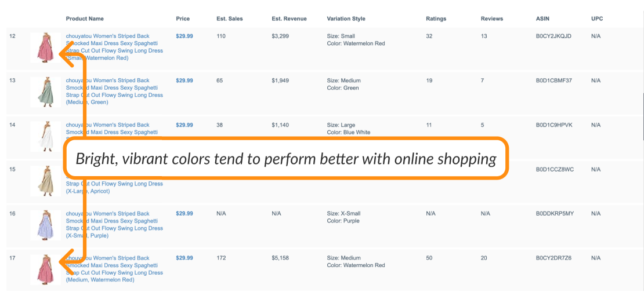Click the $29.99 price in row 16
The width and height of the screenshot is (644, 303).
pyautogui.click(x=184, y=214)
